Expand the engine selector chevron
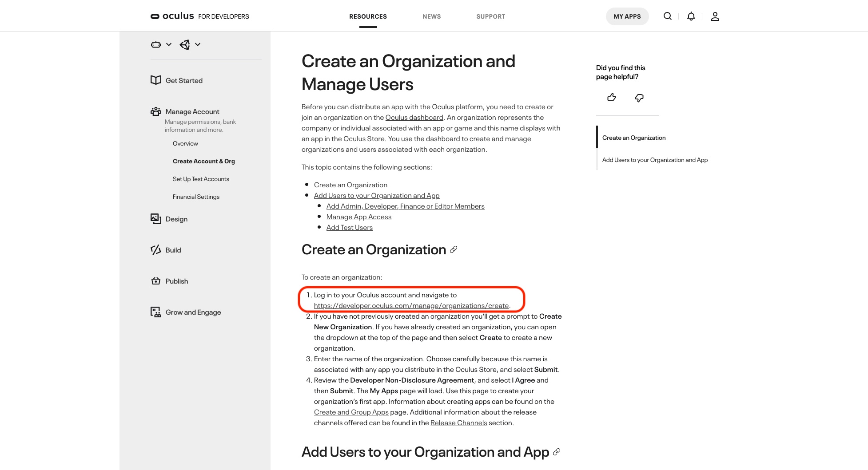 coord(198,44)
